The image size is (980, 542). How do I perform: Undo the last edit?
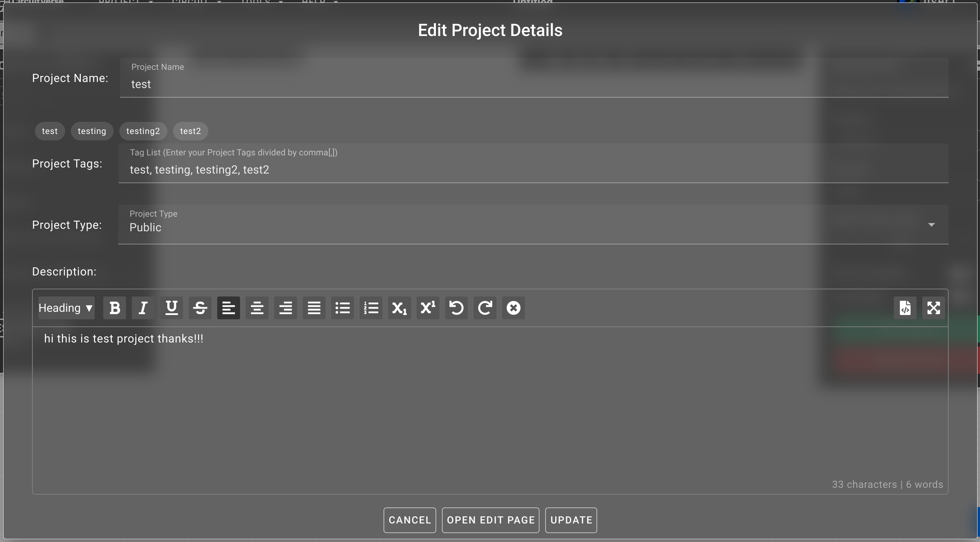coord(457,308)
